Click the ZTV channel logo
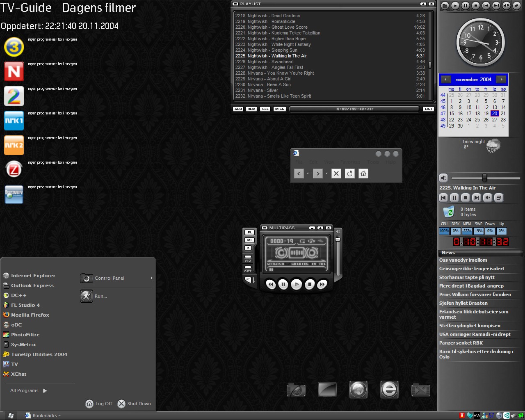Image resolution: width=525 pixels, height=420 pixels. tap(14, 169)
